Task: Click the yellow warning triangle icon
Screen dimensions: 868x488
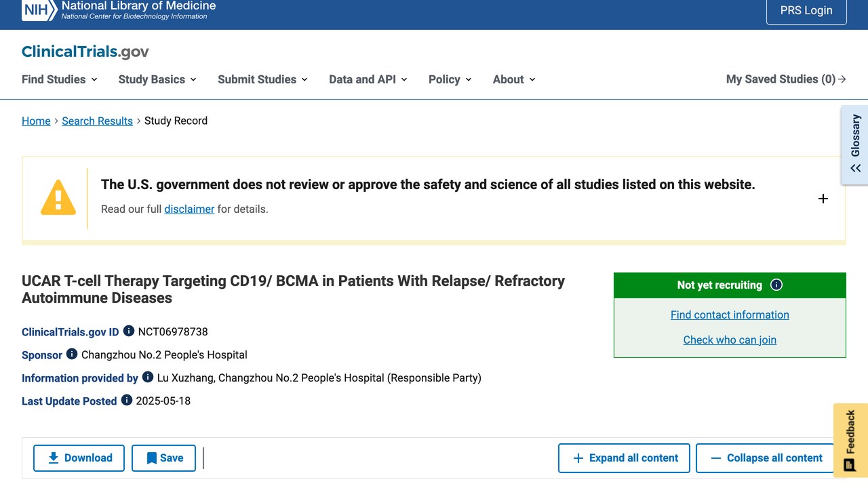Action: (58, 197)
